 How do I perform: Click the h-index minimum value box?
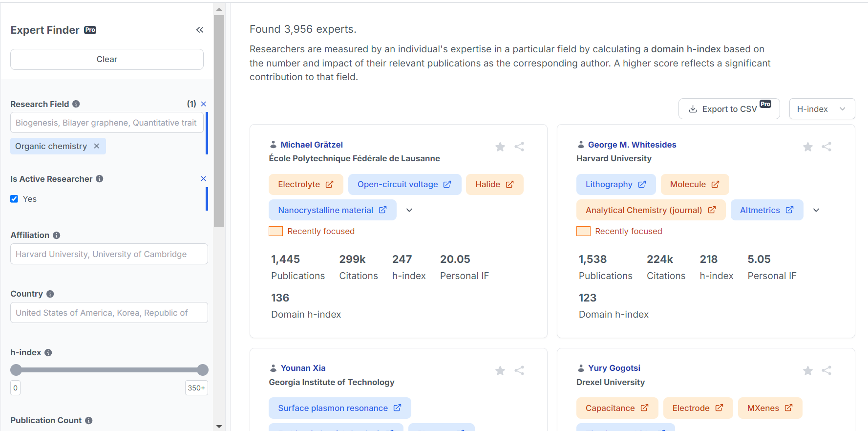tap(15, 388)
